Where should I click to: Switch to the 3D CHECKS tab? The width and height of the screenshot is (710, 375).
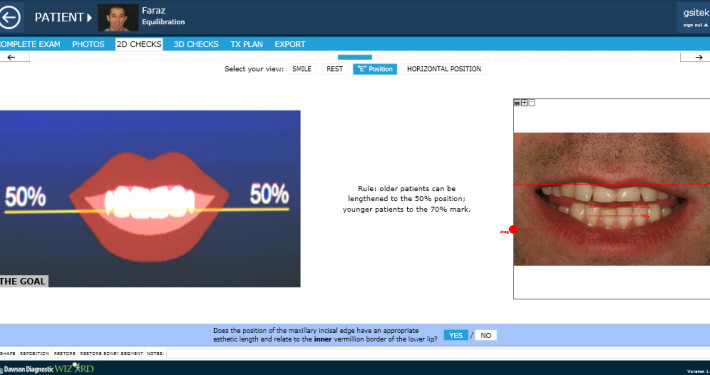(x=196, y=44)
